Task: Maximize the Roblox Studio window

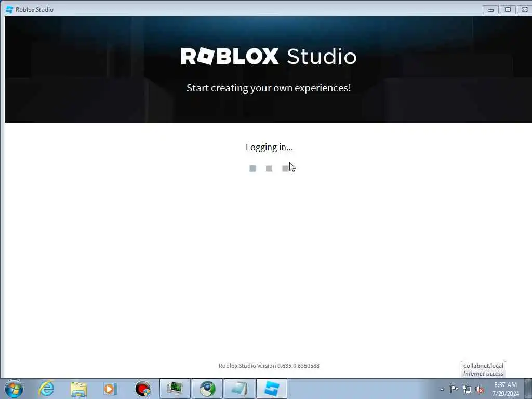Action: [x=508, y=10]
